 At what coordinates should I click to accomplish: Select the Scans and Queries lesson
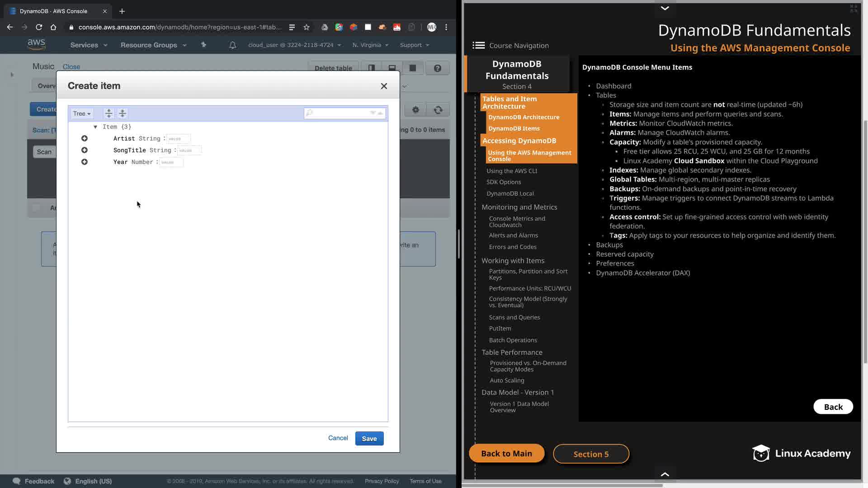pyautogui.click(x=514, y=317)
